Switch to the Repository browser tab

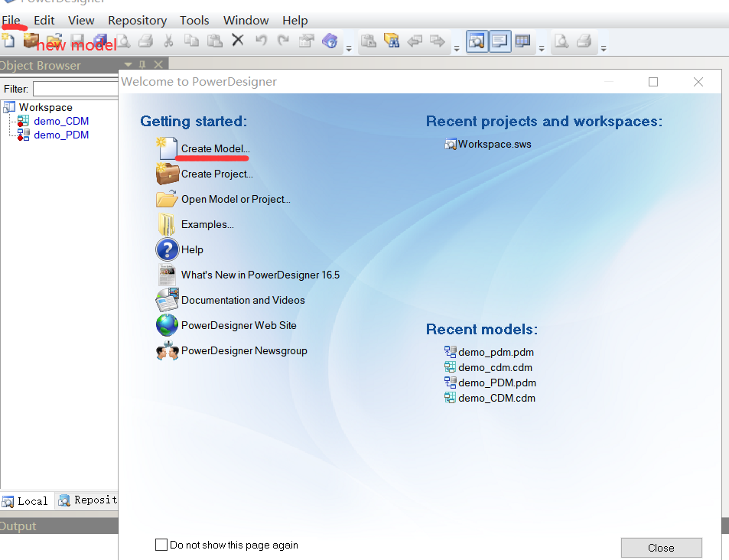(x=87, y=500)
